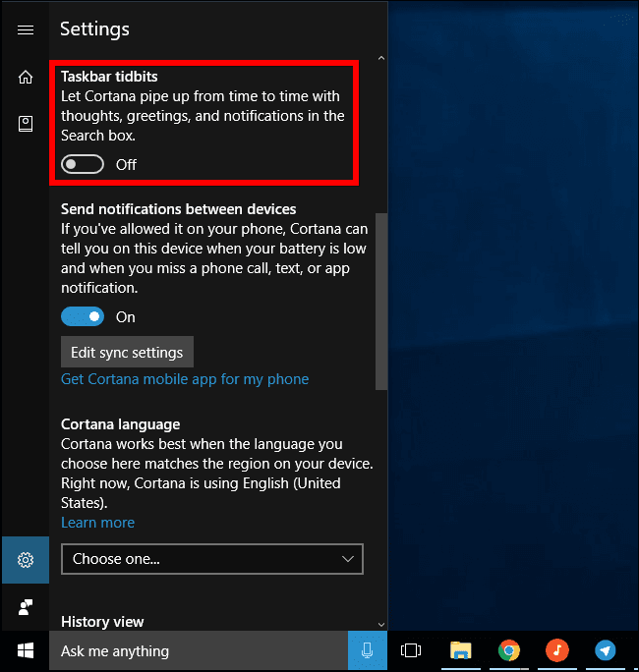Select the Settings gear in Cortana sidebar
The image size is (639, 672).
(x=26, y=560)
